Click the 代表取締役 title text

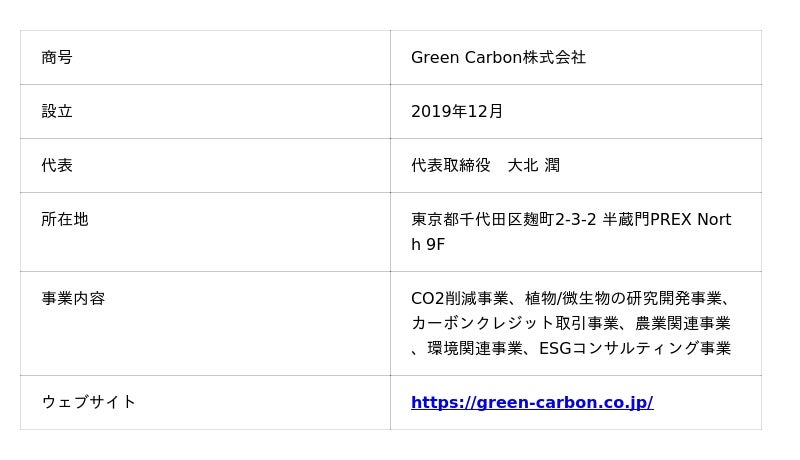[450, 165]
